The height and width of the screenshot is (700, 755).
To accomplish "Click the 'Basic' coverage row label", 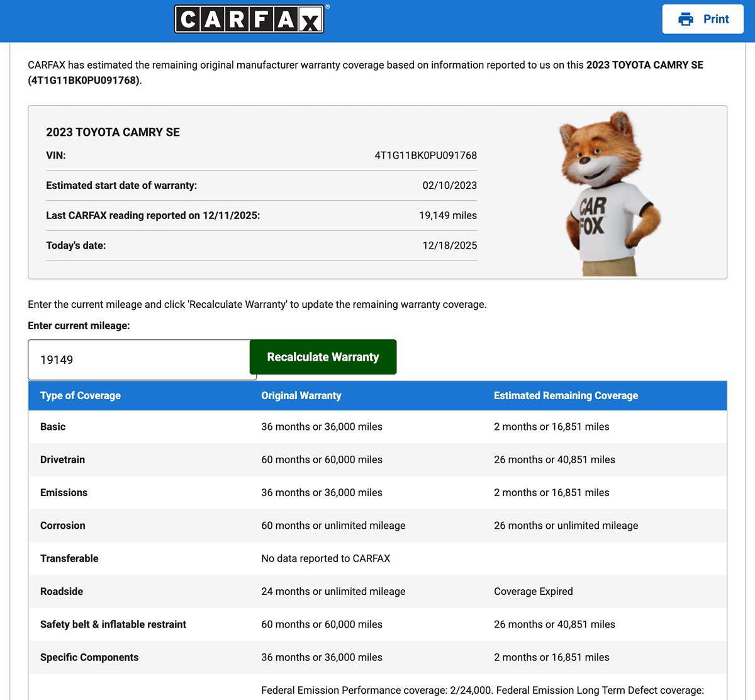I will [53, 427].
